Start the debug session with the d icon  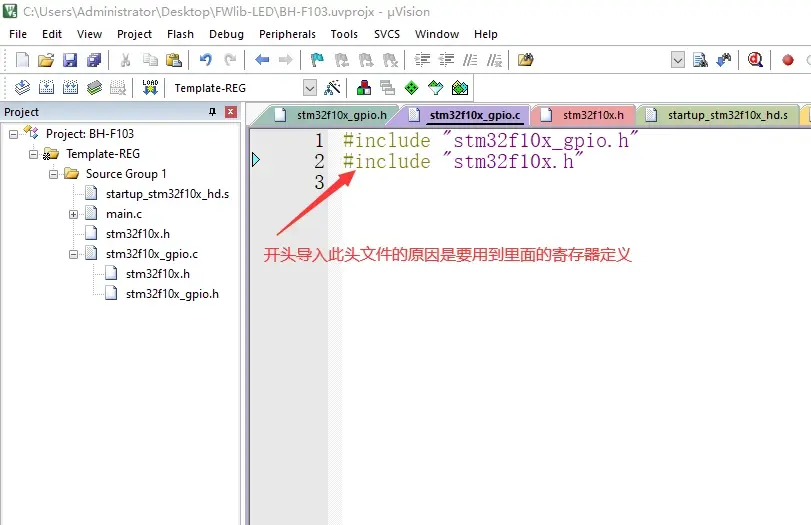(x=755, y=60)
